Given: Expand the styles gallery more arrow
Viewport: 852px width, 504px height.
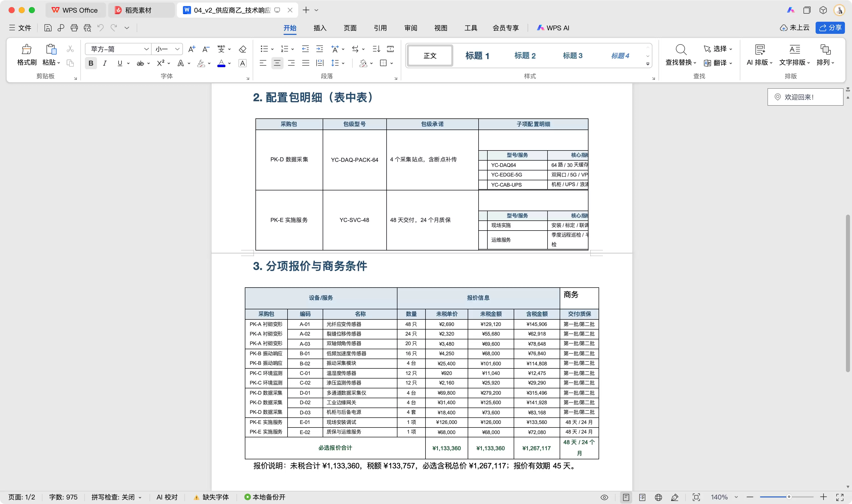Looking at the screenshot, I should 648,64.
